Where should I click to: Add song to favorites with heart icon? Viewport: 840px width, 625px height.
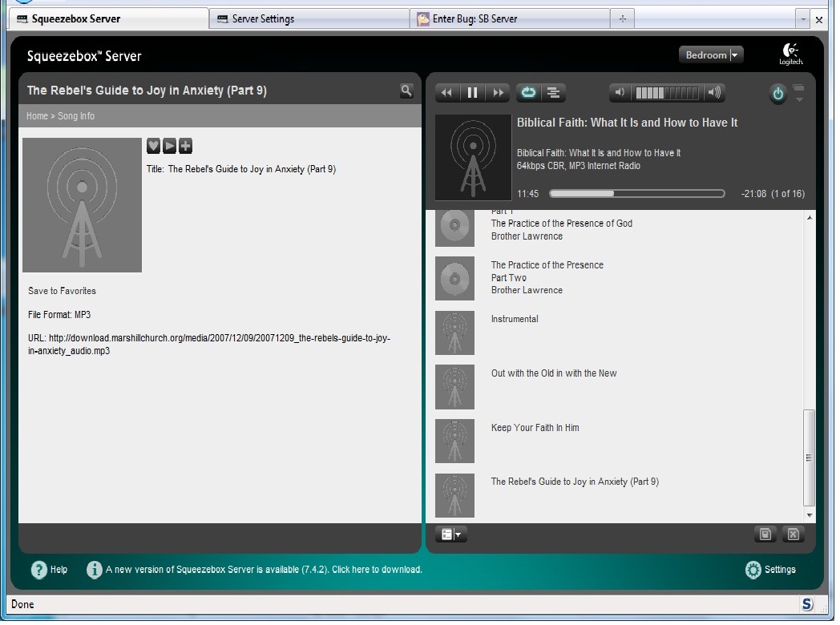click(153, 145)
